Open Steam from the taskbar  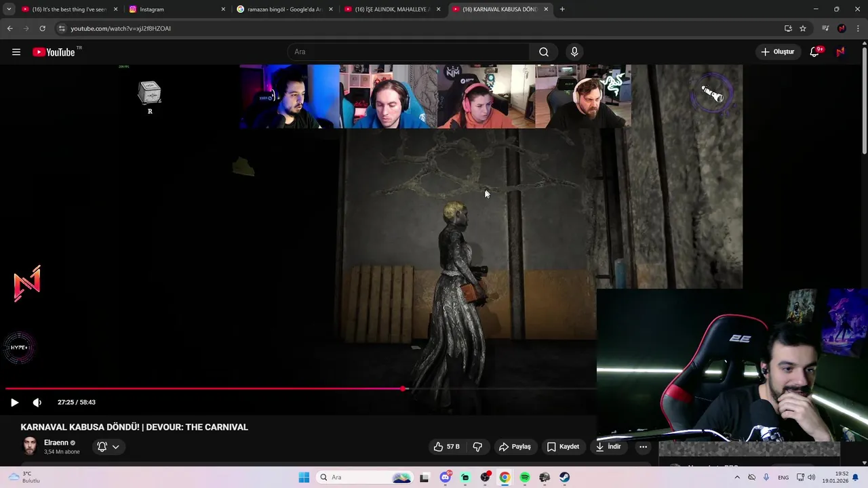(x=564, y=477)
